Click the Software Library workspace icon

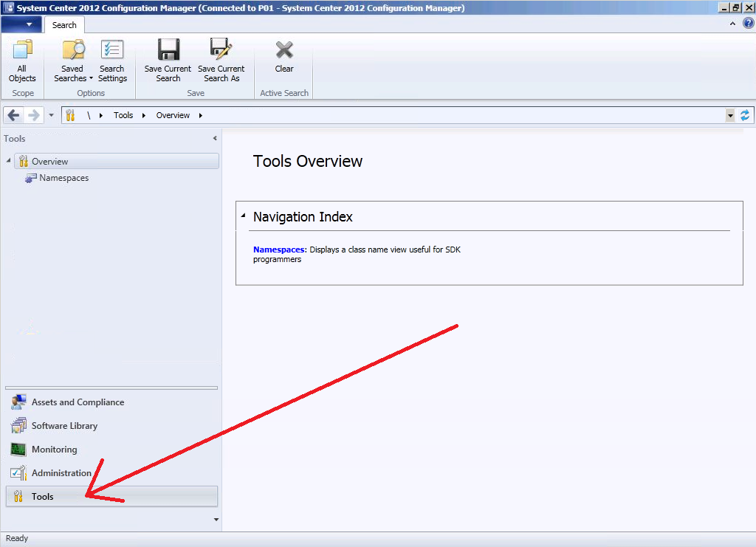click(18, 425)
